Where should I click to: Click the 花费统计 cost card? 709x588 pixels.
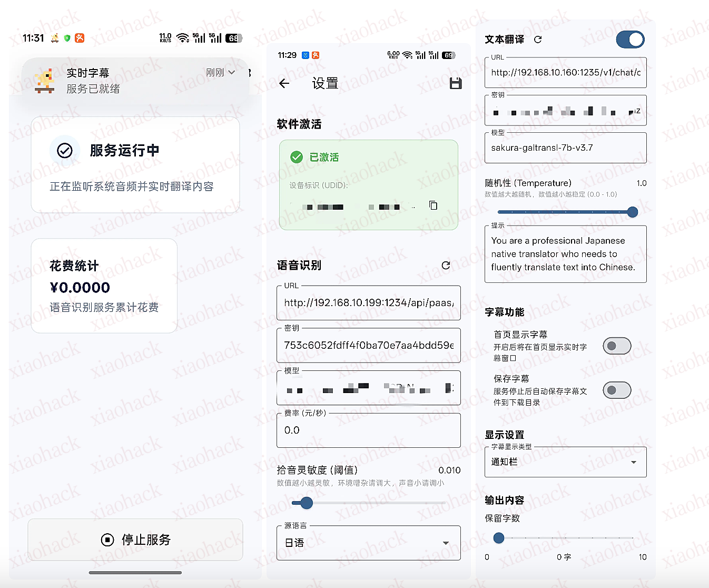pyautogui.click(x=104, y=286)
